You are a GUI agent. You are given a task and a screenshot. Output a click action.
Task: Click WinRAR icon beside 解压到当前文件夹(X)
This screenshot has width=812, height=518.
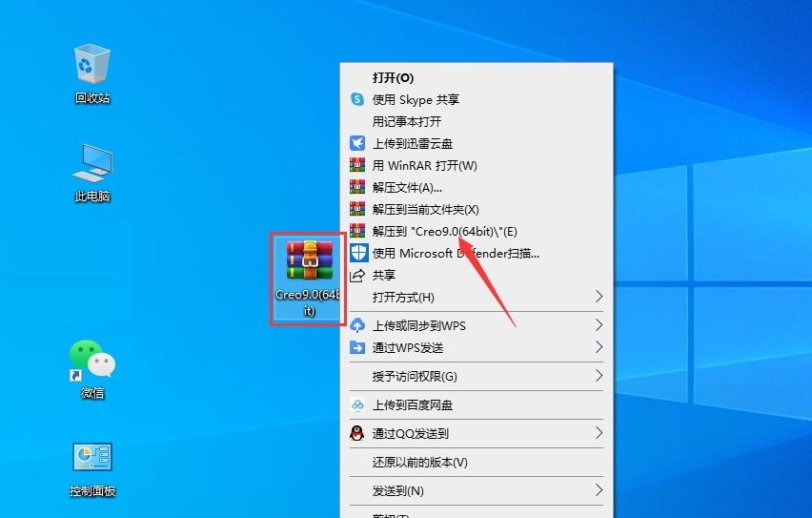pyautogui.click(x=357, y=209)
